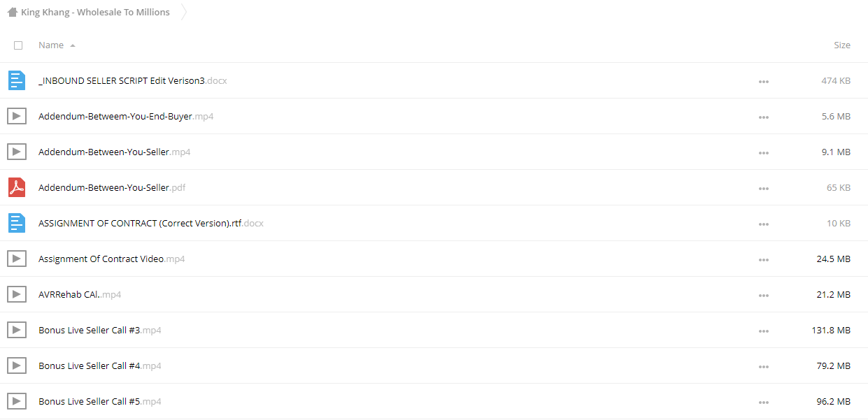Open the more options menu for Bonus Live Seller Call #4

(763, 366)
